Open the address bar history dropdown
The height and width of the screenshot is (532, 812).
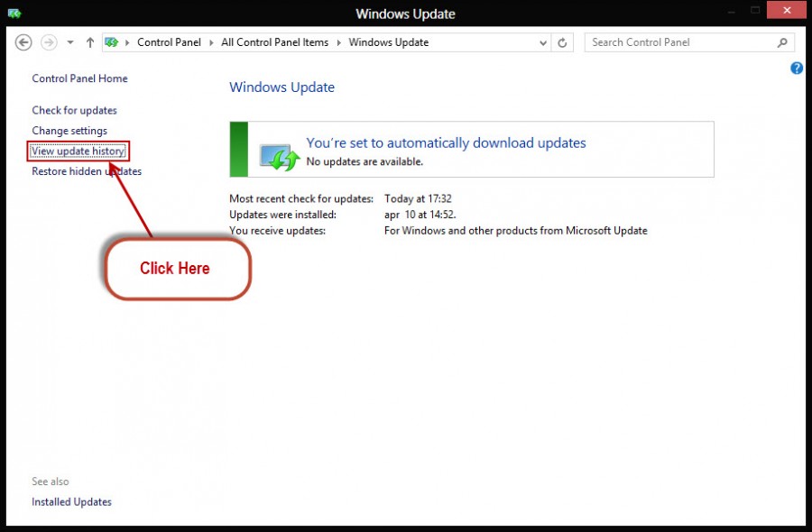point(543,43)
